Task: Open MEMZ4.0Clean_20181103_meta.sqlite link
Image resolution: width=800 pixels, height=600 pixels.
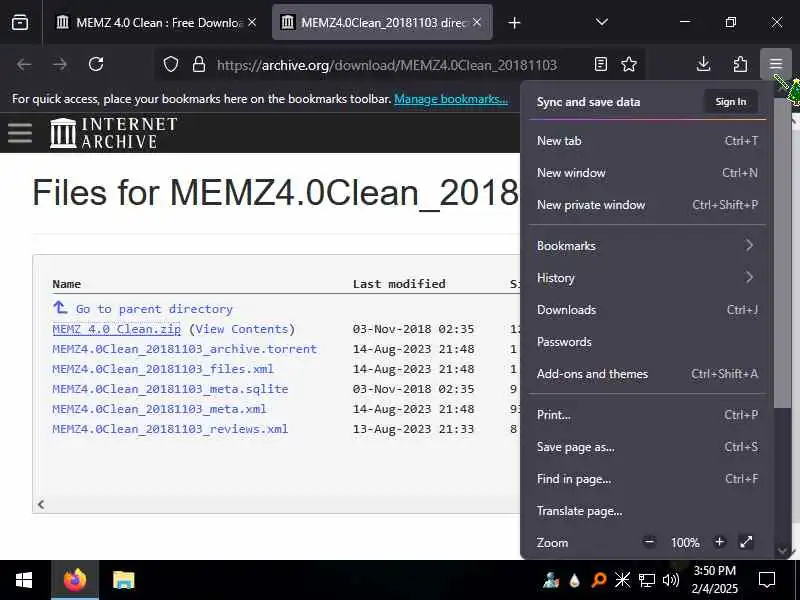Action: 170,389
